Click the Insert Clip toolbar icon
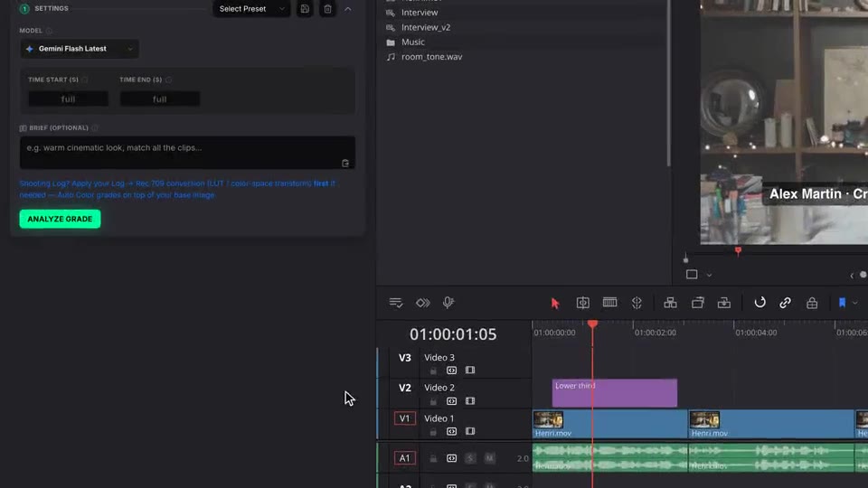This screenshot has height=488, width=868. coord(670,303)
